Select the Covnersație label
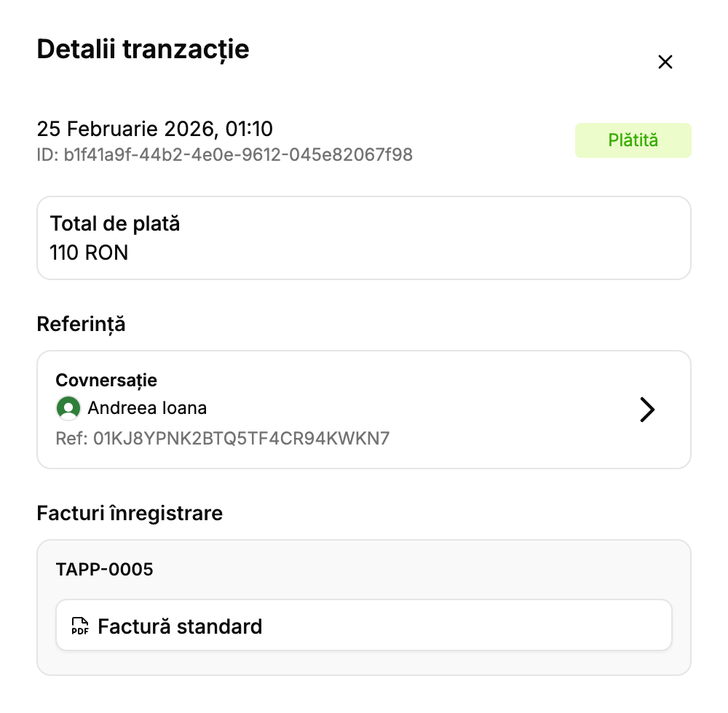The height and width of the screenshot is (713, 728). [x=106, y=380]
